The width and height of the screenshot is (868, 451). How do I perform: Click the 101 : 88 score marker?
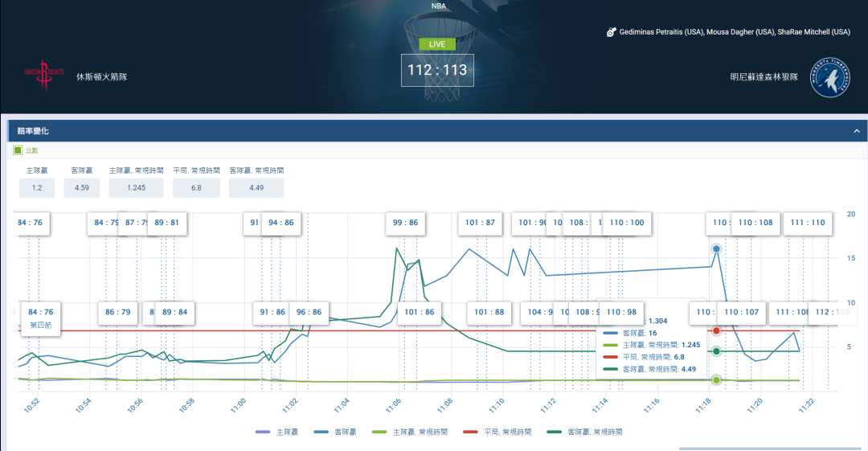point(489,313)
